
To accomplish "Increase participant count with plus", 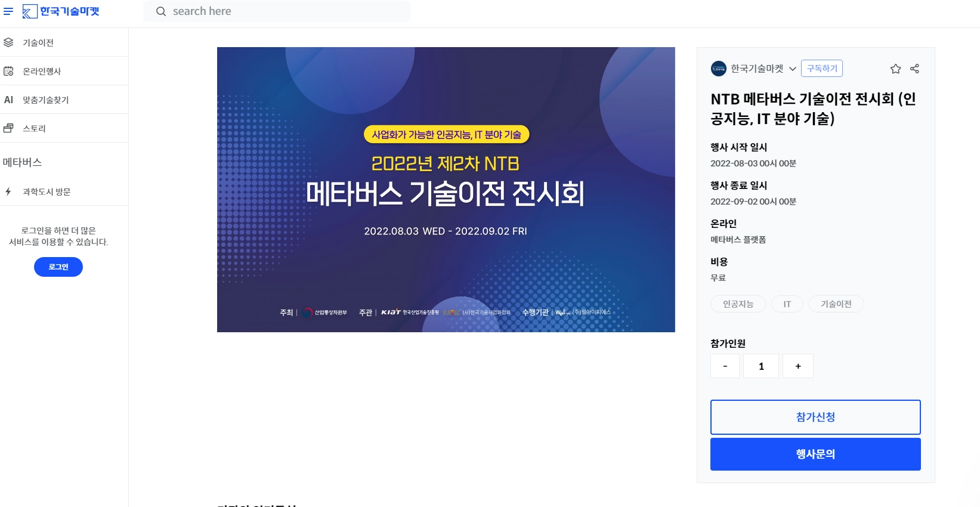I will click(798, 366).
